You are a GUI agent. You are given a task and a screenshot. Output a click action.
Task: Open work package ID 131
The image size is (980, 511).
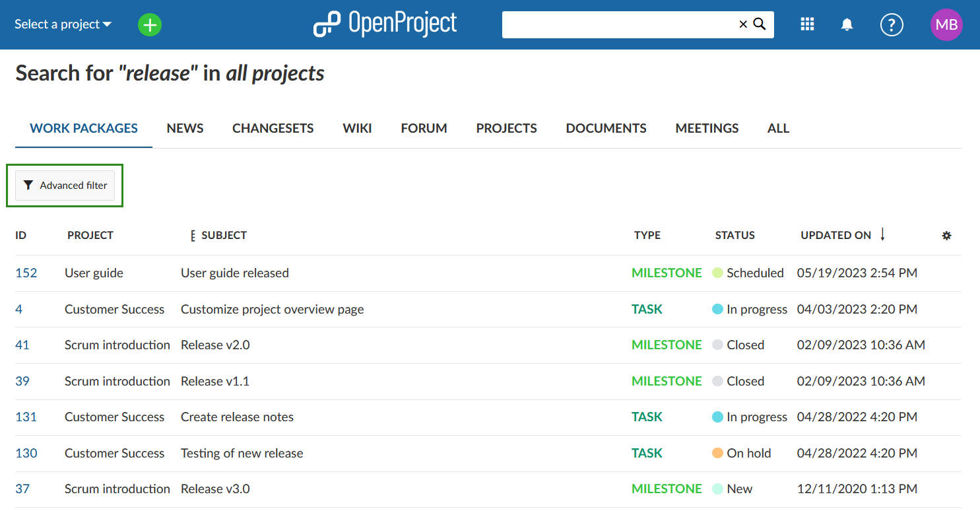tap(26, 417)
